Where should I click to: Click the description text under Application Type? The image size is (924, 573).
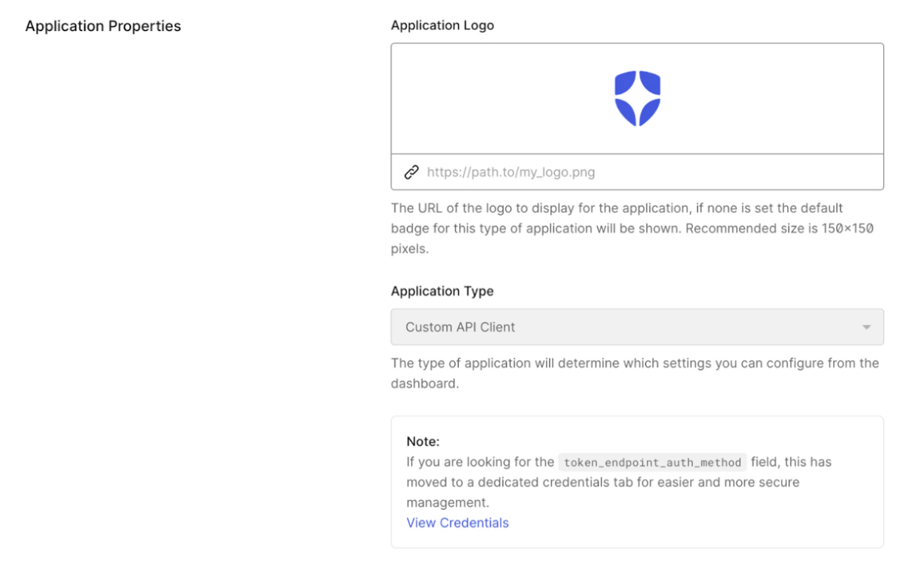point(635,373)
